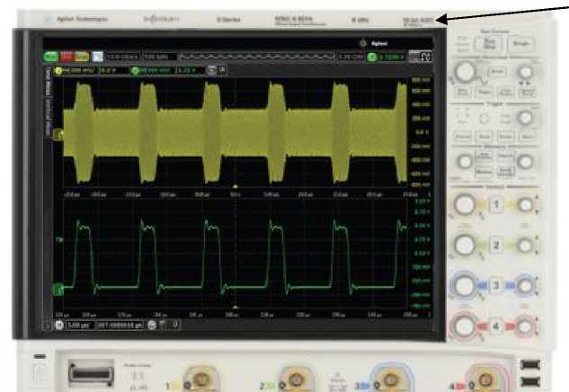The height and width of the screenshot is (392, 569).
Task: Toggle the green channel 3 indicator on screen
Action: pyautogui.click(x=135, y=69)
